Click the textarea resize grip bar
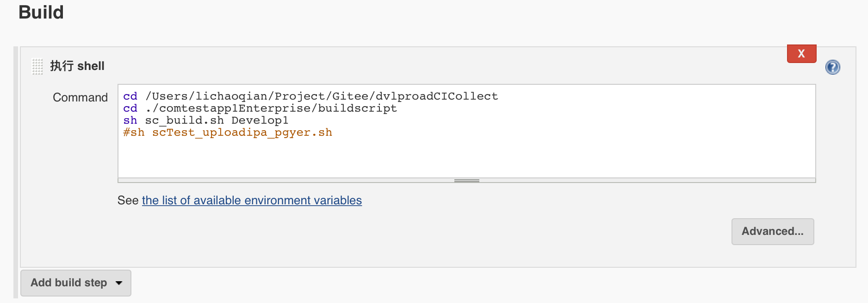Image resolution: width=868 pixels, height=303 pixels. point(466,181)
